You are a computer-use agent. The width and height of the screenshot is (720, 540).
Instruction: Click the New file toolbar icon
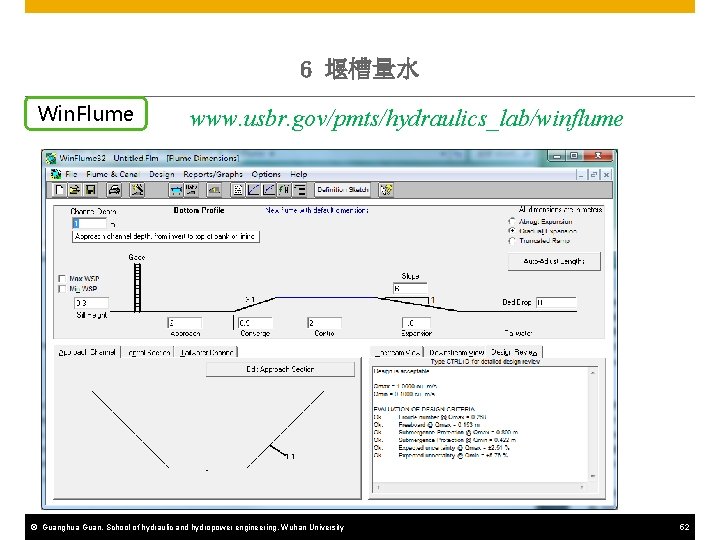[59, 190]
